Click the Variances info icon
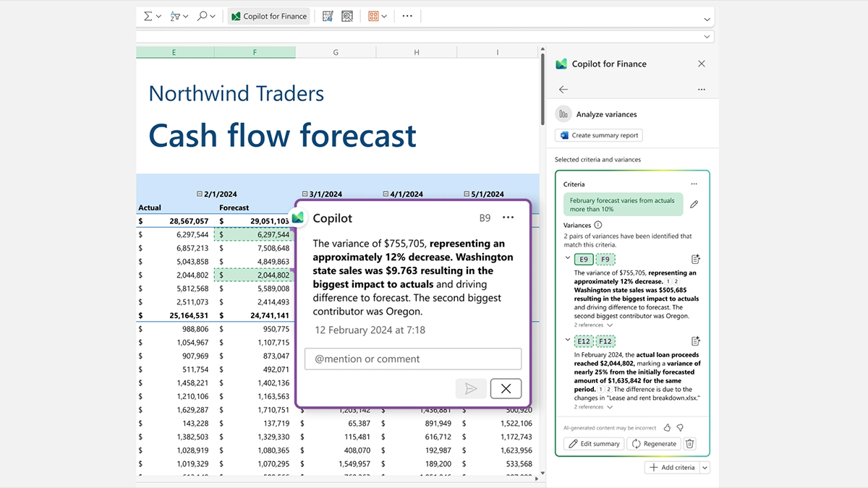868x488 pixels. click(x=598, y=226)
